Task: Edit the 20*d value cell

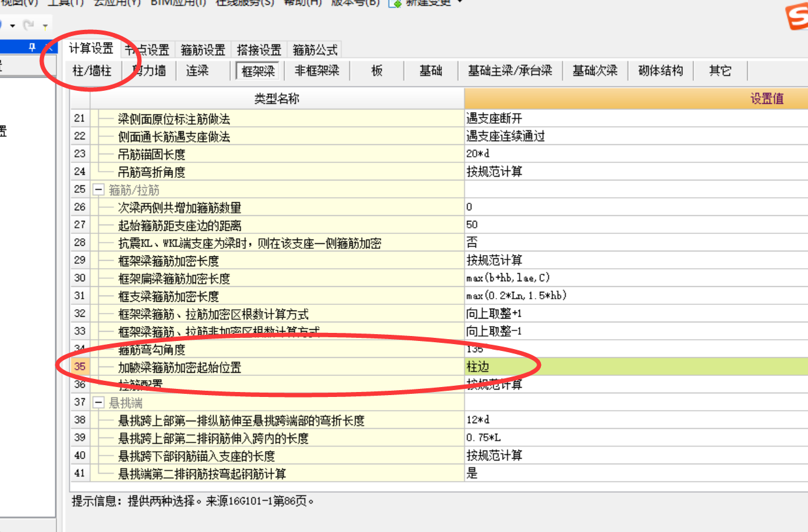Action: click(x=636, y=154)
